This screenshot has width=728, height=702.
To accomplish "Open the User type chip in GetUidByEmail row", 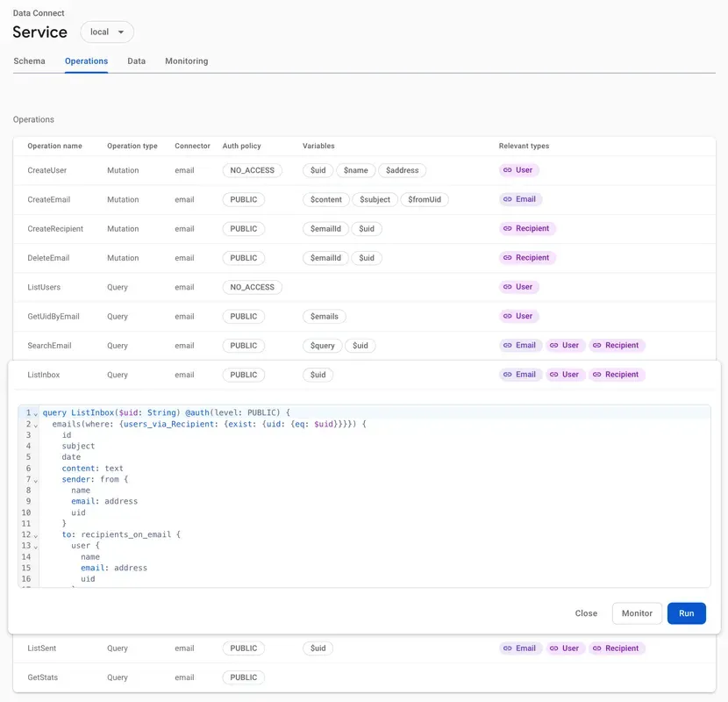I will [518, 317].
